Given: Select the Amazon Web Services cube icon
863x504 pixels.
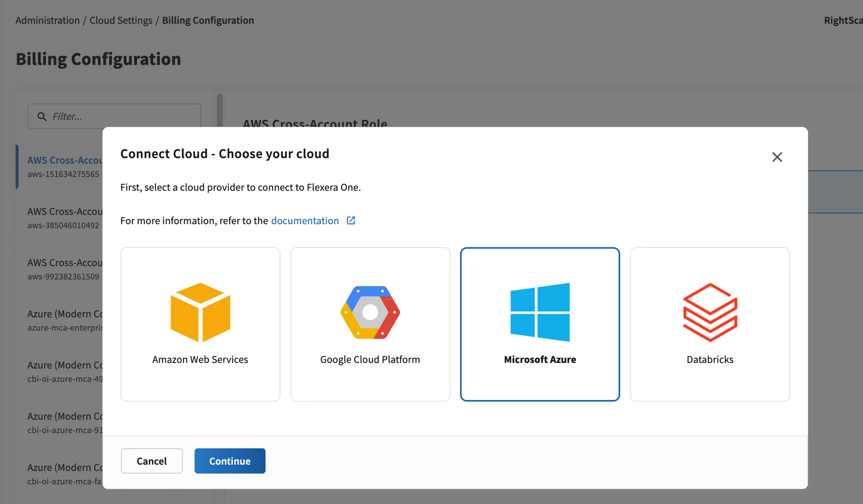Looking at the screenshot, I should tap(200, 312).
